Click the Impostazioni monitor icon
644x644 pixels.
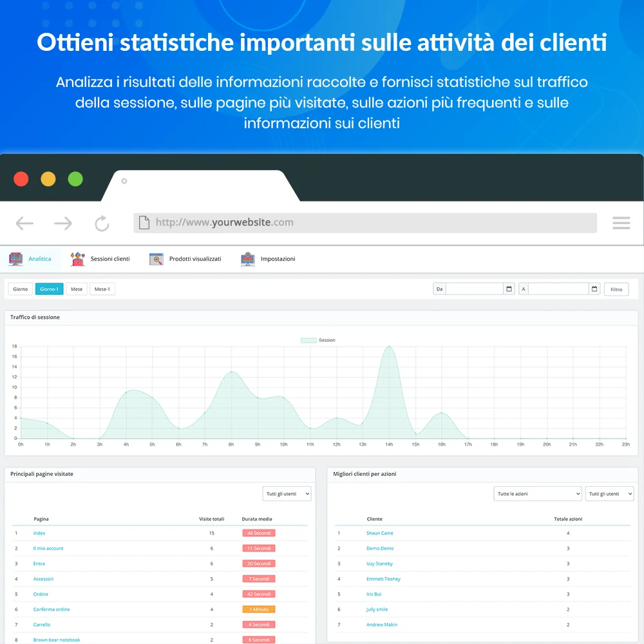coord(247,258)
